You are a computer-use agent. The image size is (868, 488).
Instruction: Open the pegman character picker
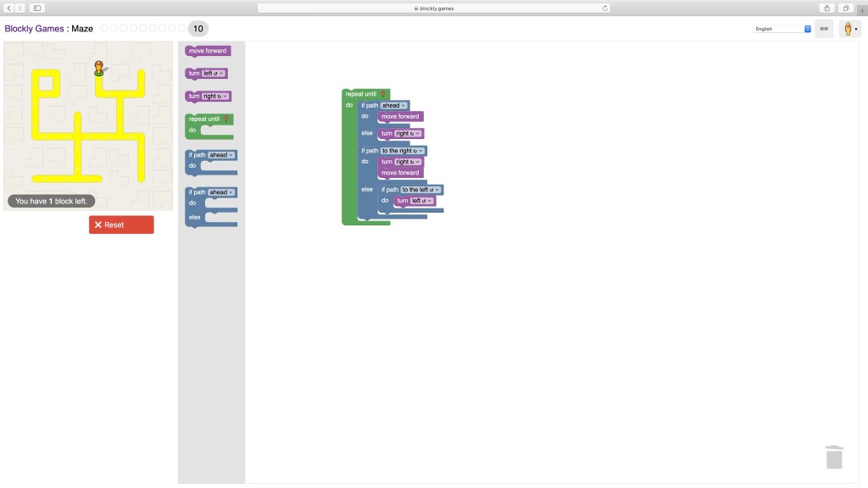click(849, 29)
